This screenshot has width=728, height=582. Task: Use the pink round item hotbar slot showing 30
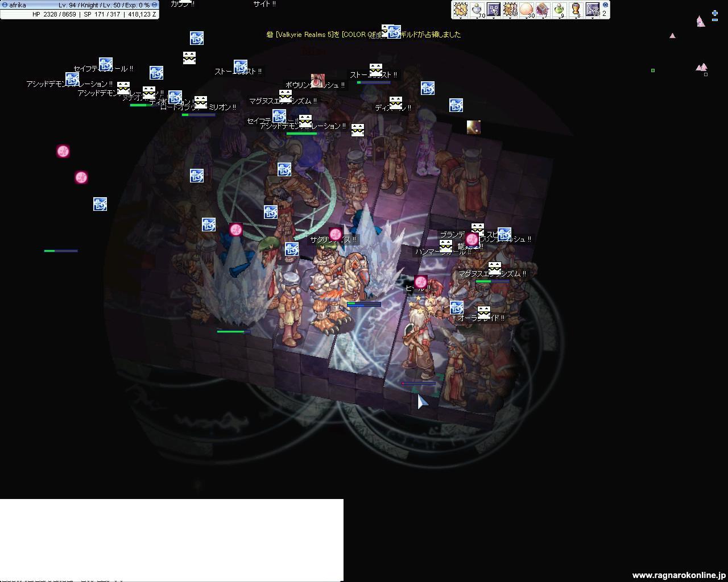click(x=527, y=9)
